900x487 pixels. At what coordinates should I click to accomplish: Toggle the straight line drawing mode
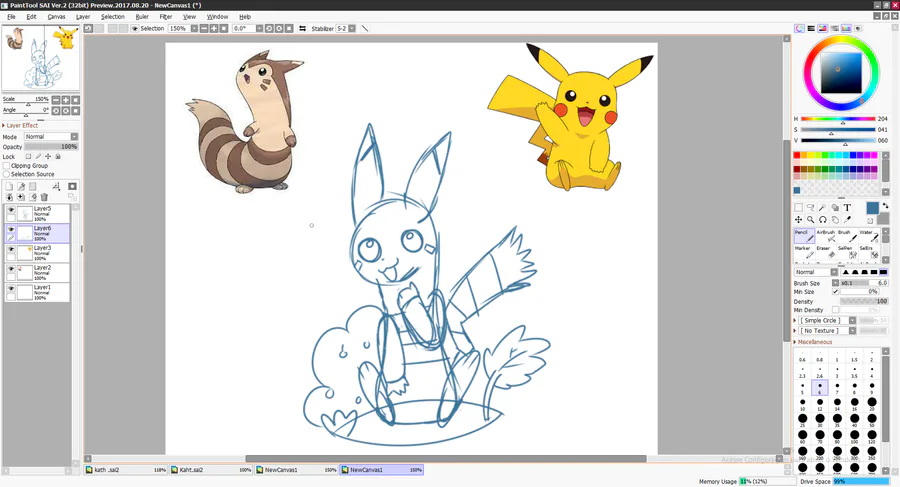pos(364,28)
